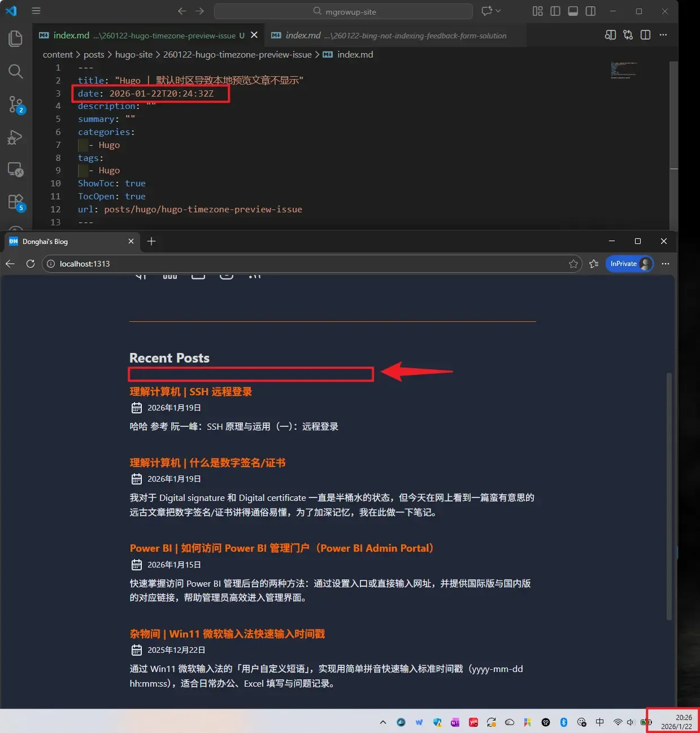Screen dimensions: 700x733
Task: Open Markdown preview to the side
Action: click(x=611, y=34)
